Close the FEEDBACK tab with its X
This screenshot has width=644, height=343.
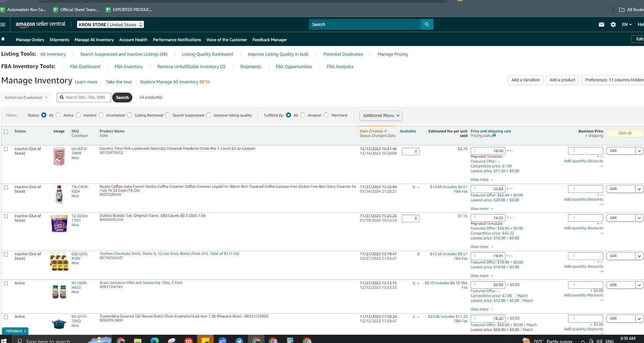[x=25, y=331]
